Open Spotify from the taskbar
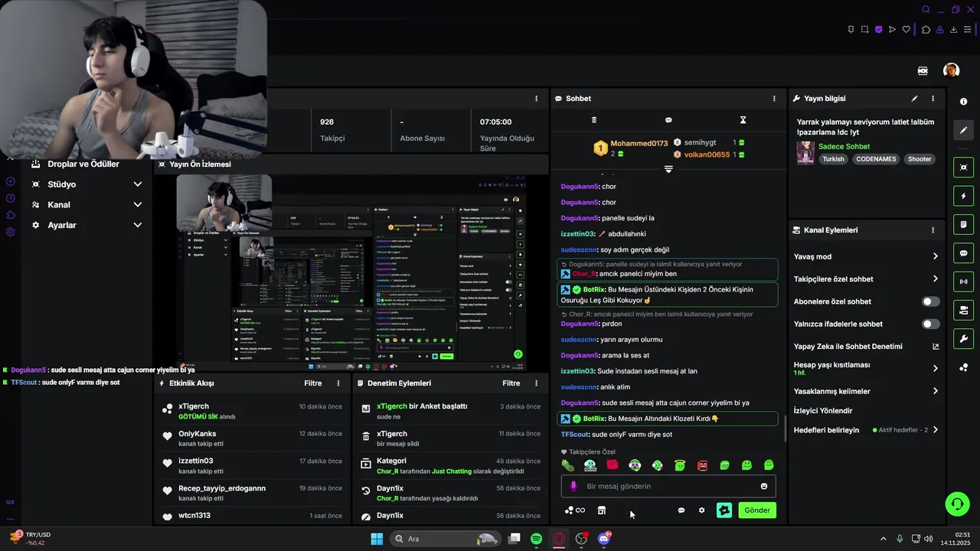Screen dimensions: 980x551 [x=537, y=539]
